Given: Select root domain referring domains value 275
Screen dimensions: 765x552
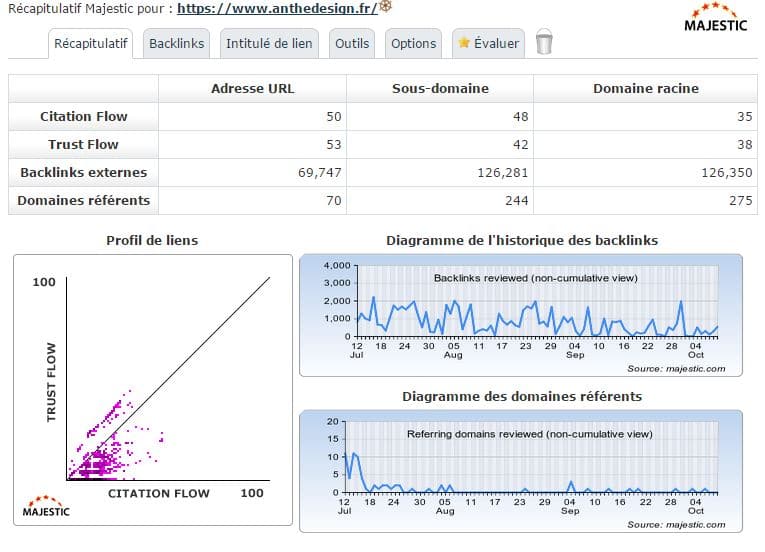Looking at the screenshot, I should point(741,201).
